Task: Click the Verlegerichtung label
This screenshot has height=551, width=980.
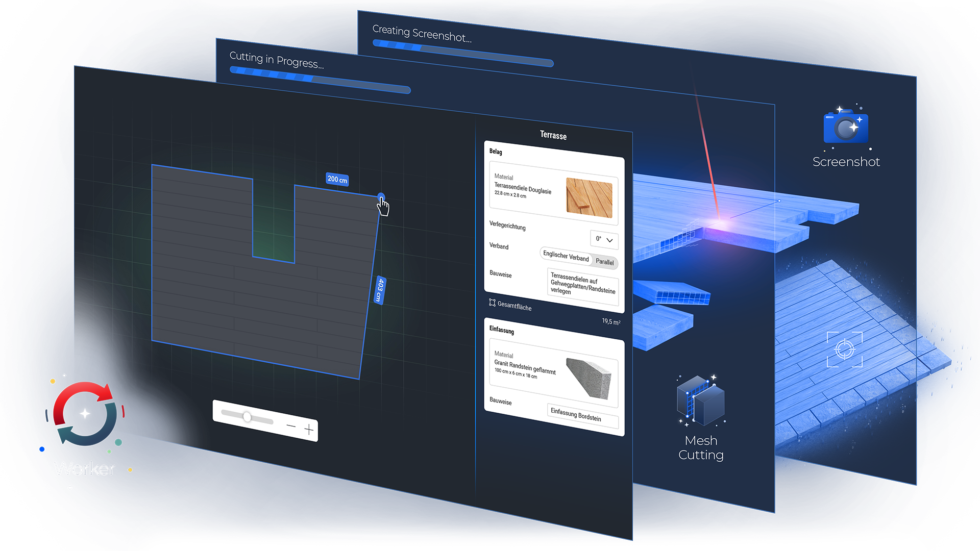Action: 507,225
